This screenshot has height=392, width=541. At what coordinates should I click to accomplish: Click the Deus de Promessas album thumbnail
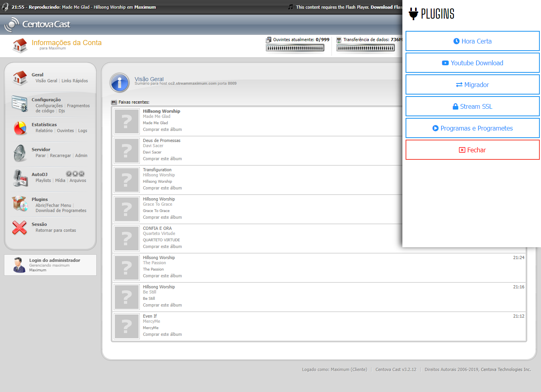pos(127,151)
